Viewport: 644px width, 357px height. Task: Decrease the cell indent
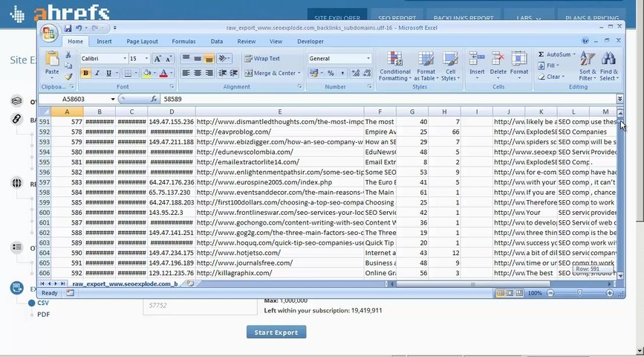223,73
